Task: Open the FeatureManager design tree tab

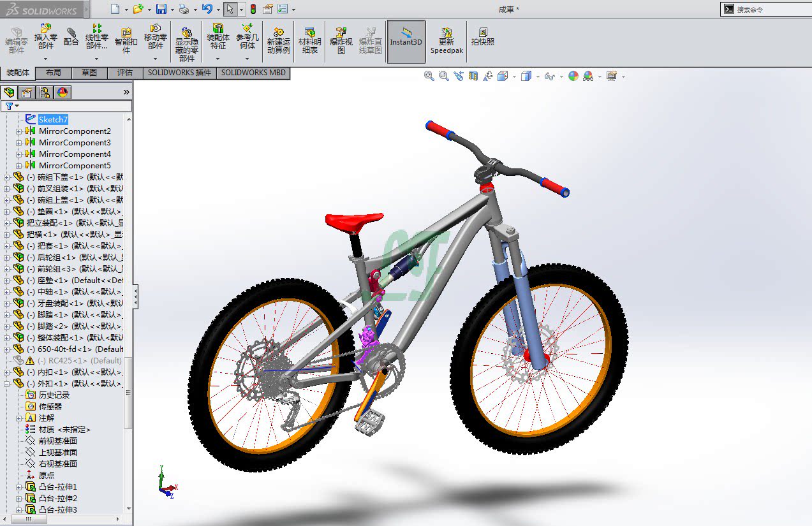Action: coord(9,92)
